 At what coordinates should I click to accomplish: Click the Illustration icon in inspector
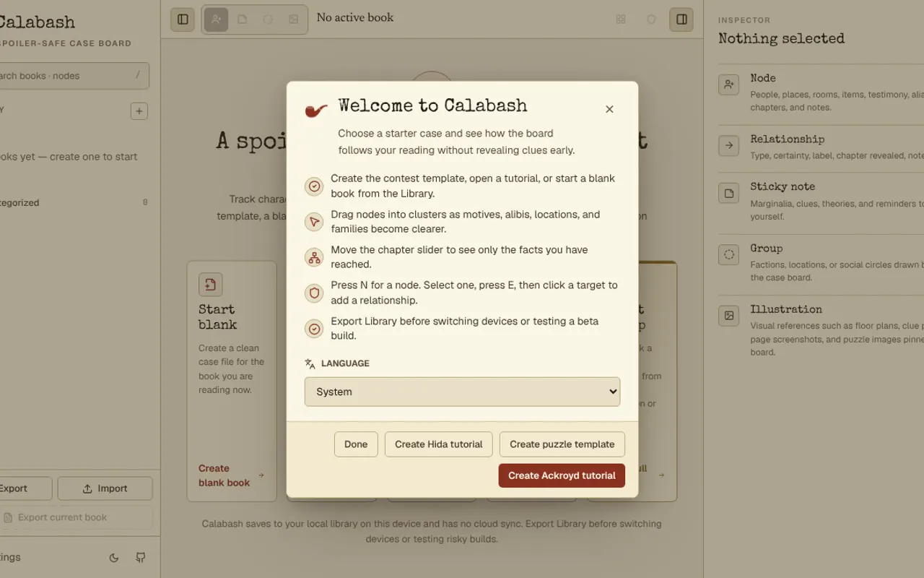click(x=729, y=316)
